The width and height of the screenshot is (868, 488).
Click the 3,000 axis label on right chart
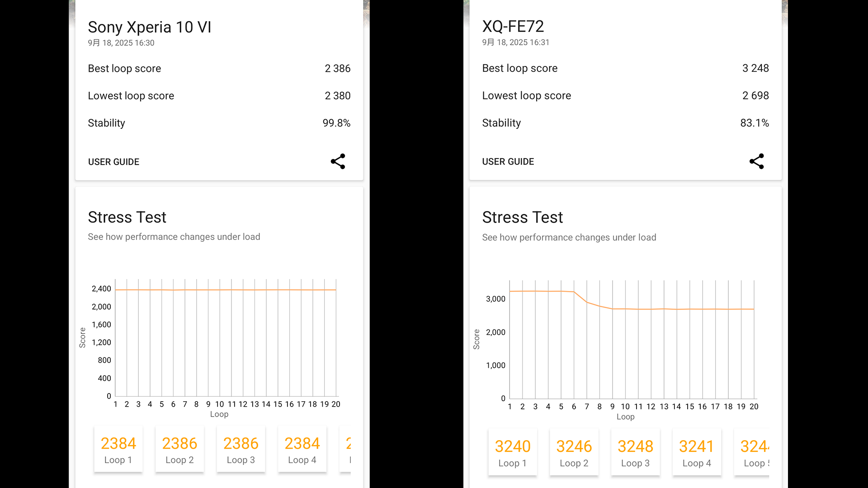(x=495, y=299)
